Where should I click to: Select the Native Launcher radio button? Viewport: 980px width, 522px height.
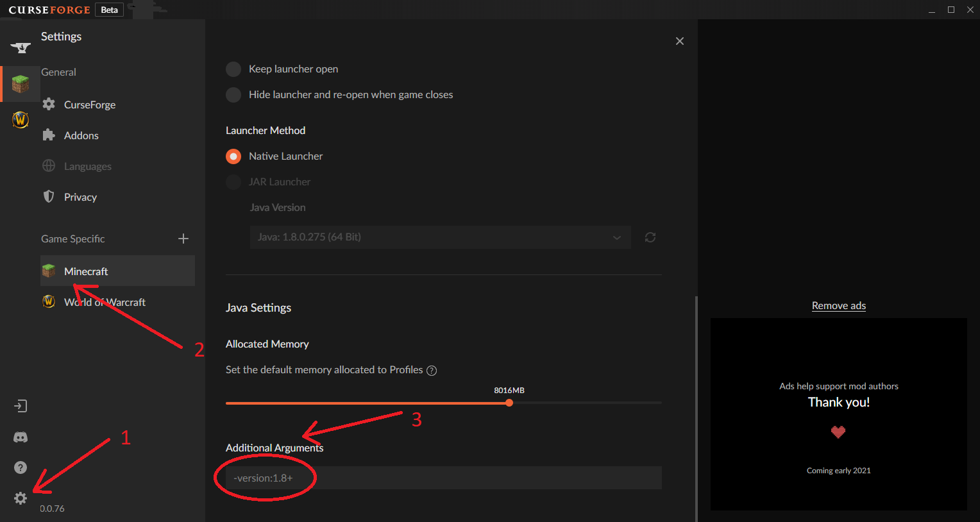coord(233,156)
